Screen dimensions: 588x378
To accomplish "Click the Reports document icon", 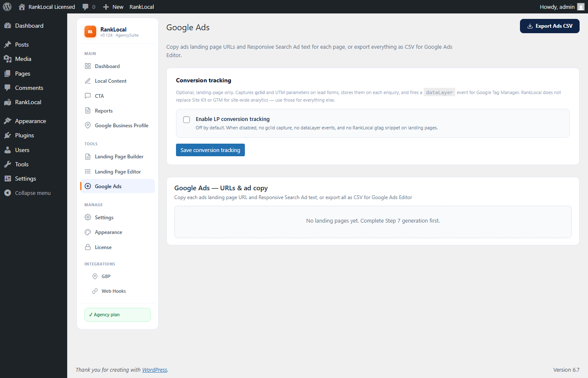I will click(x=88, y=110).
